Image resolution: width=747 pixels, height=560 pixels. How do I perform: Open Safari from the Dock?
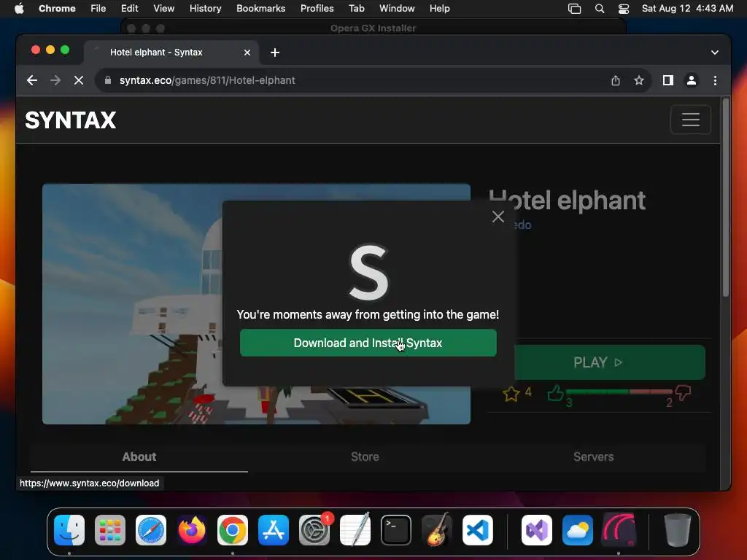pyautogui.click(x=151, y=530)
